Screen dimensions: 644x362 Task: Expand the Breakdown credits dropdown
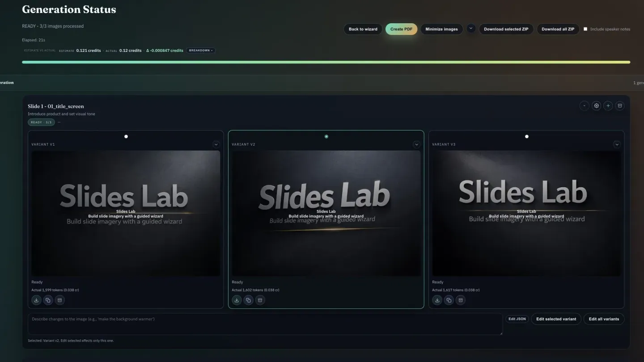(201, 51)
